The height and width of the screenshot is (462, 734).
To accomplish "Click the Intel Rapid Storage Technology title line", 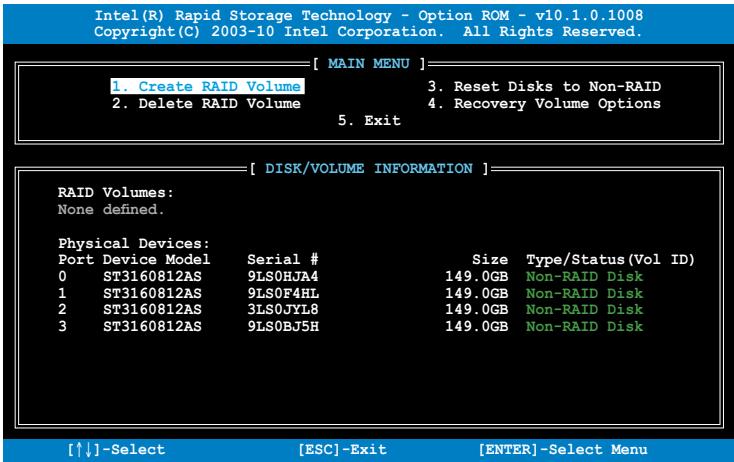I will (368, 15).
